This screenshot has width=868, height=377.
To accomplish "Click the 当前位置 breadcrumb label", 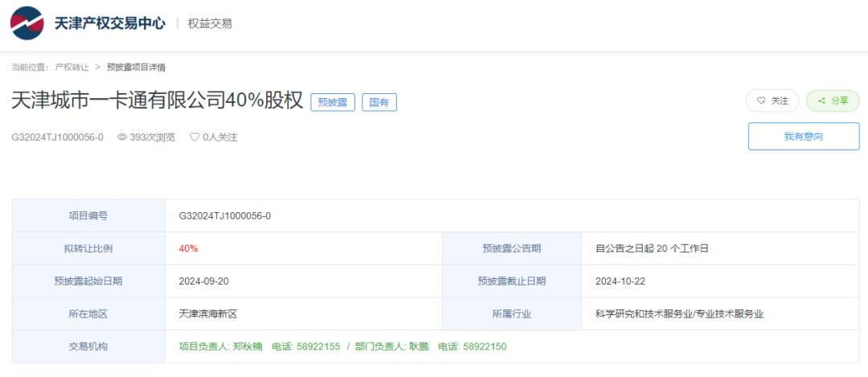I will (x=31, y=67).
